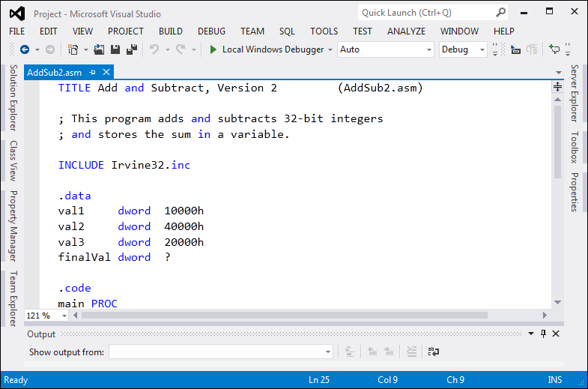Toggle auto hide pin on Output panel
This screenshot has height=389, width=588.
tap(543, 334)
